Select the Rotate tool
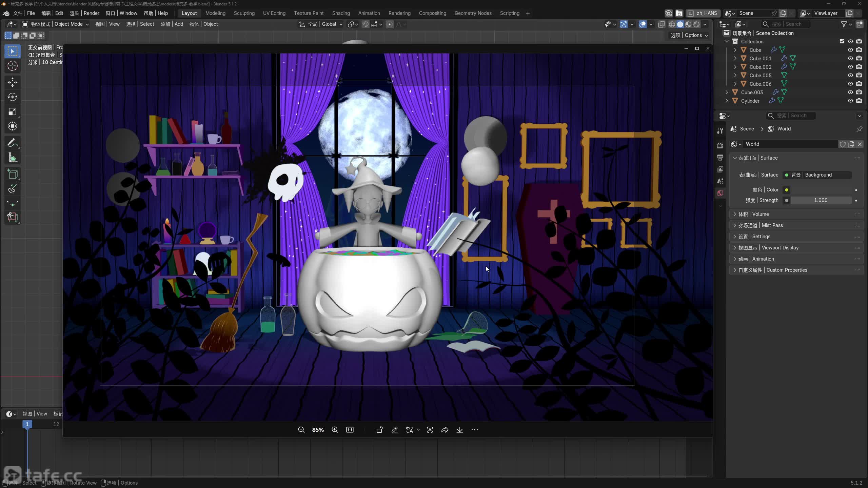868x488 pixels. coord(13,97)
